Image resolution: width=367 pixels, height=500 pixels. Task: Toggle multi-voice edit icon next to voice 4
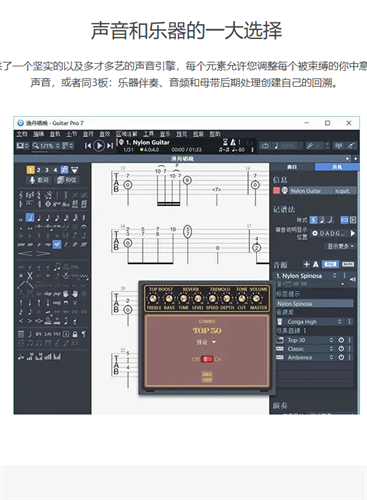(64, 170)
